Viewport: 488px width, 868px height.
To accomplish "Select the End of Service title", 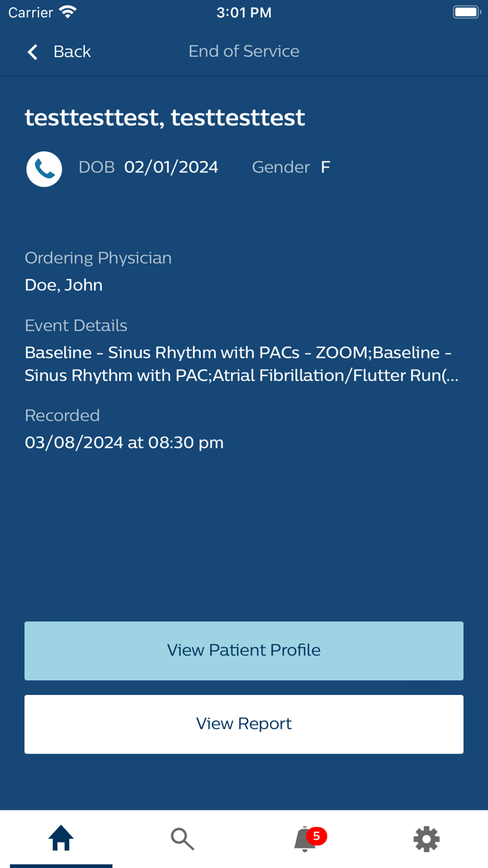I will point(243,51).
